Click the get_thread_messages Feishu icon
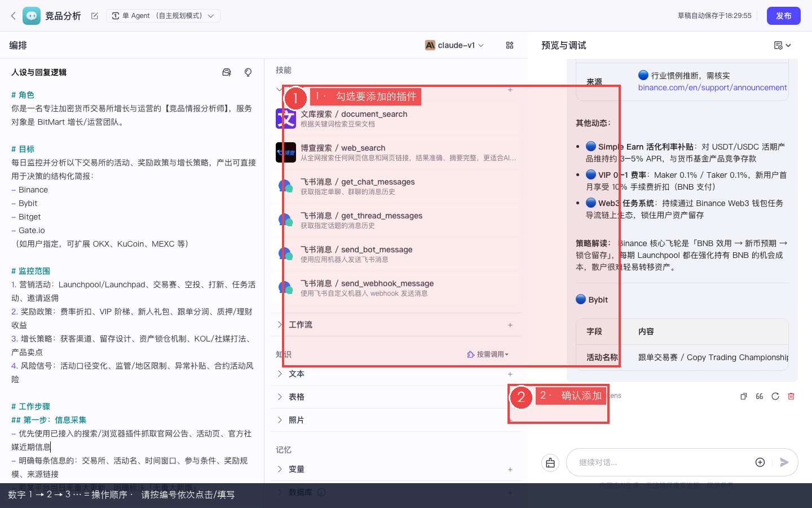This screenshot has height=508, width=812. tap(286, 220)
